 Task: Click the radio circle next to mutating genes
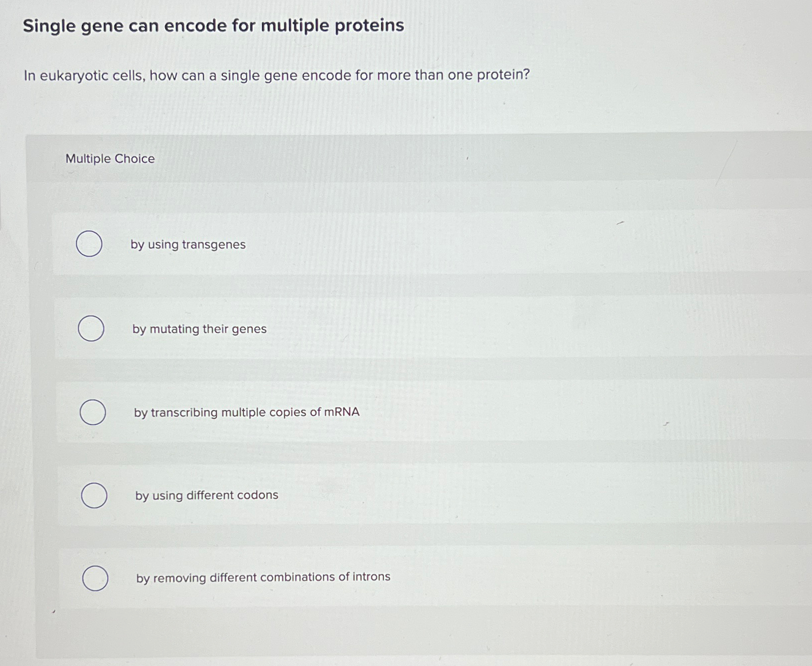click(91, 328)
